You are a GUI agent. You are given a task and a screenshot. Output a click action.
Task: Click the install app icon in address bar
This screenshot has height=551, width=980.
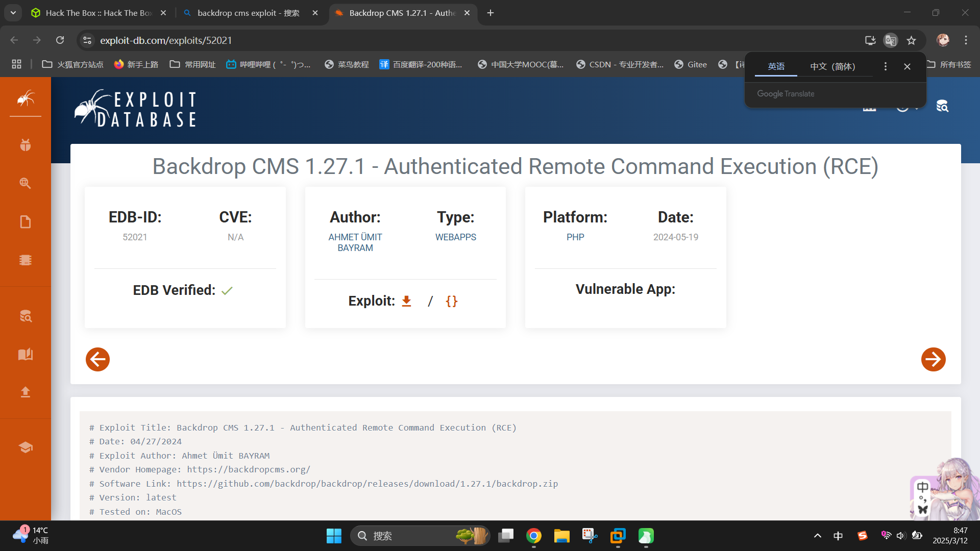tap(870, 40)
